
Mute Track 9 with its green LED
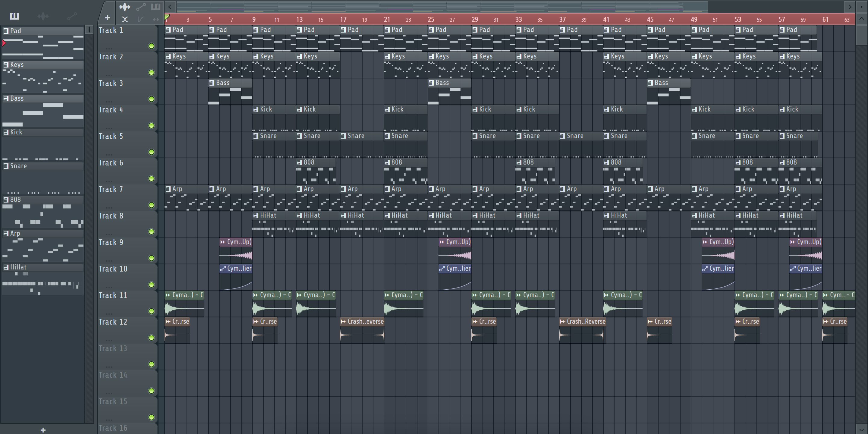(x=152, y=258)
